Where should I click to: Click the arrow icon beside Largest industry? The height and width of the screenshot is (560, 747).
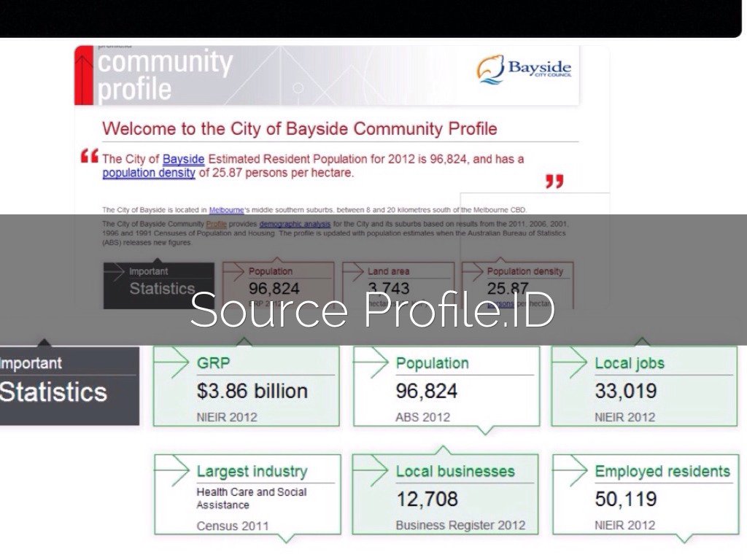[172, 472]
